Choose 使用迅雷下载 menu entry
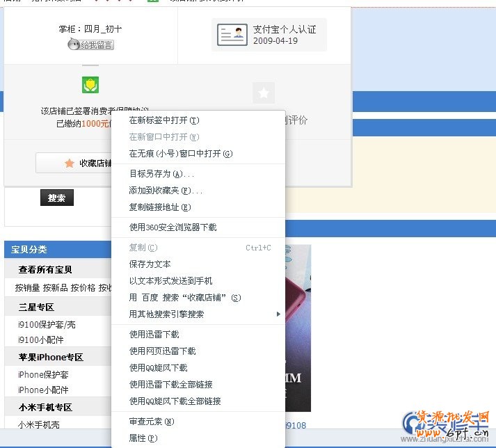 click(198, 335)
